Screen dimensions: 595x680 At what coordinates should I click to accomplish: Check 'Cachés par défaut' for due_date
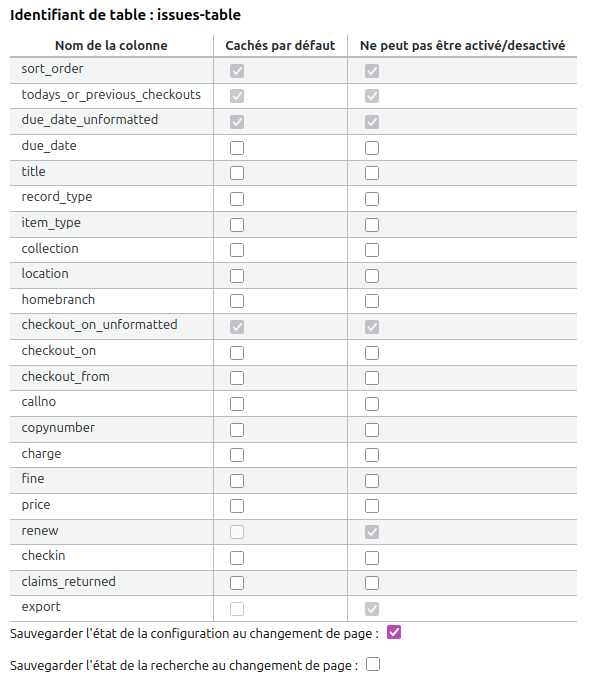(x=237, y=148)
